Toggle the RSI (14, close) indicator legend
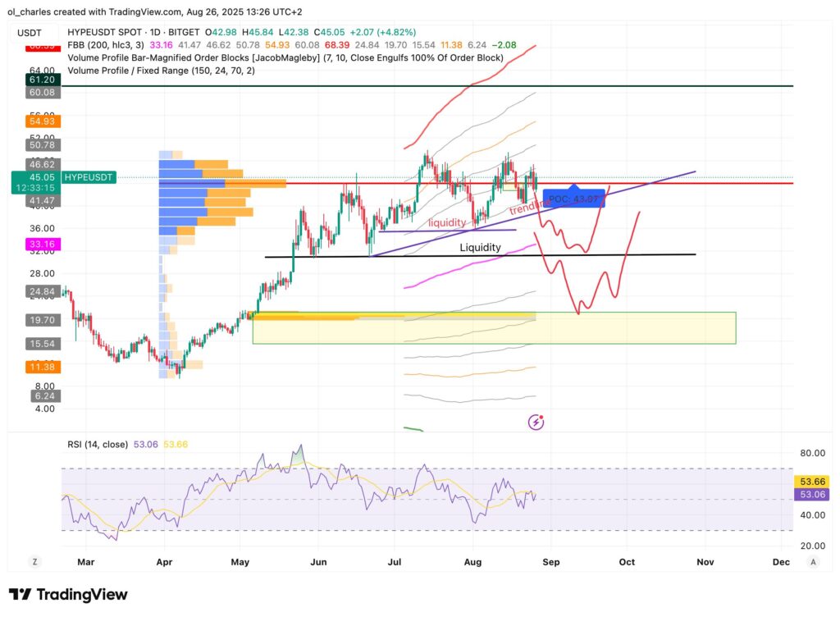 point(98,445)
